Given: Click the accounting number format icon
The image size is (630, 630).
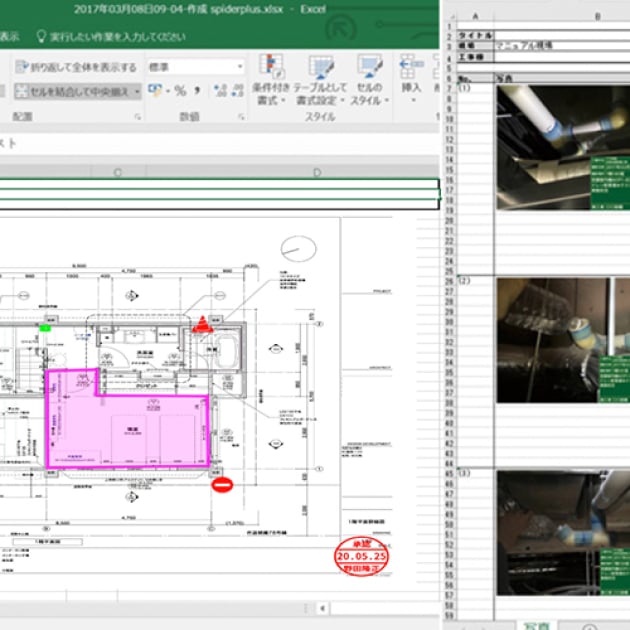Looking at the screenshot, I should tap(156, 91).
